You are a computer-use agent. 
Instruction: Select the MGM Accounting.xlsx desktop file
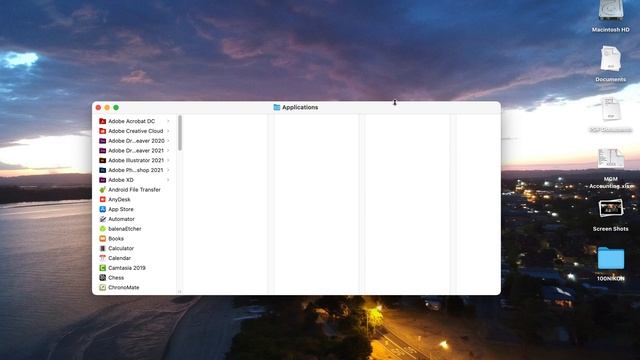coord(611,159)
